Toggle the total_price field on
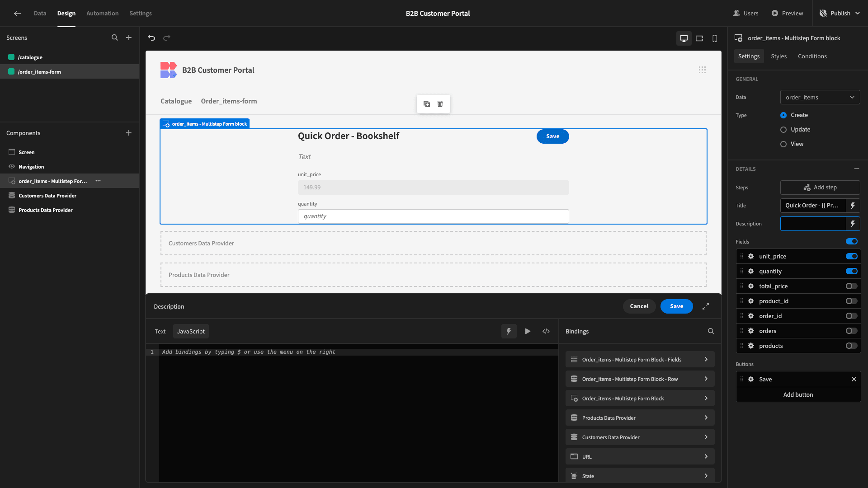Viewport: 868px width, 488px height. pyautogui.click(x=852, y=286)
